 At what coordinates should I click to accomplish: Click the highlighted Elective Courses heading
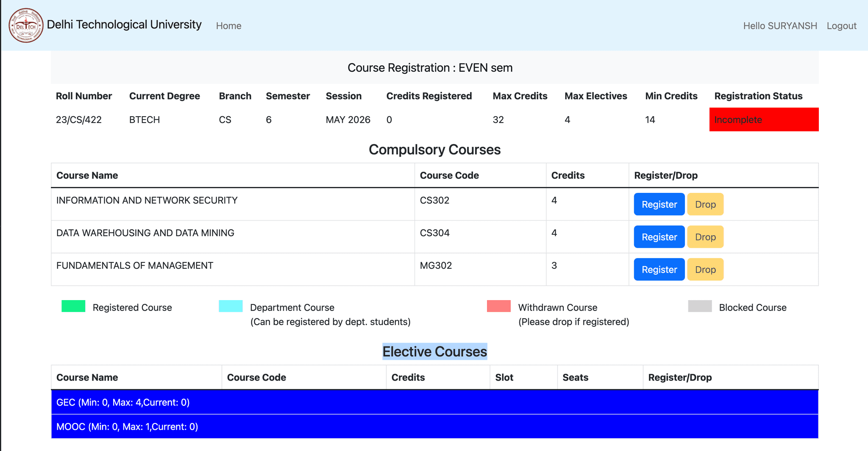pos(434,352)
